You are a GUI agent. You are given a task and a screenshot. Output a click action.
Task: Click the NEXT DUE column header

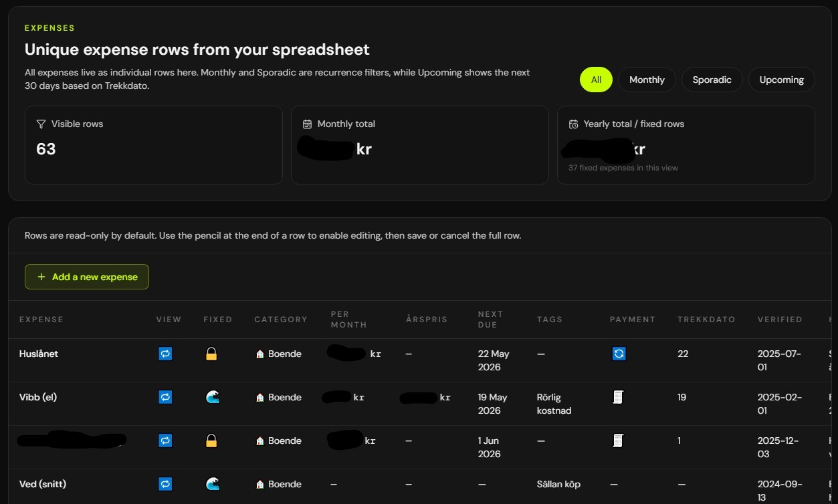pyautogui.click(x=491, y=320)
